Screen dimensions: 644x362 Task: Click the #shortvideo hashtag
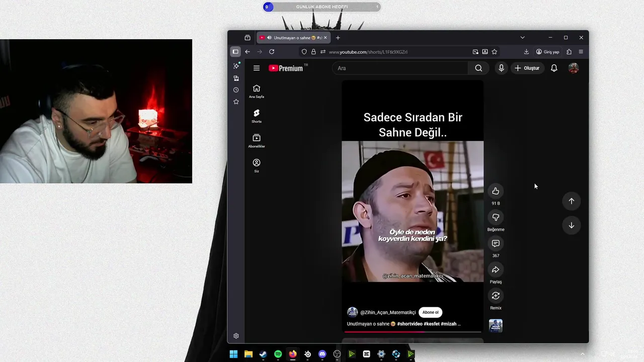coord(410,324)
